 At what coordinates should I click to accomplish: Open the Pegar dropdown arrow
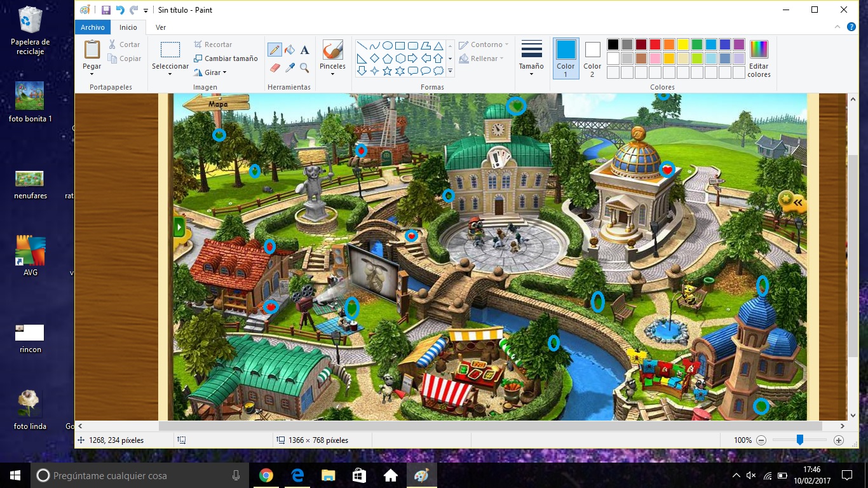pos(92,74)
